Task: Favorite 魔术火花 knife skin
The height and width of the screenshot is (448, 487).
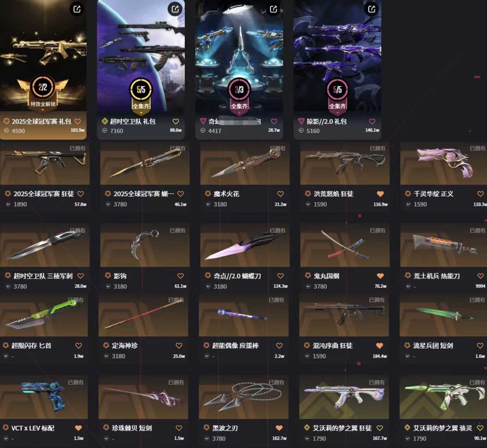Action: point(280,194)
